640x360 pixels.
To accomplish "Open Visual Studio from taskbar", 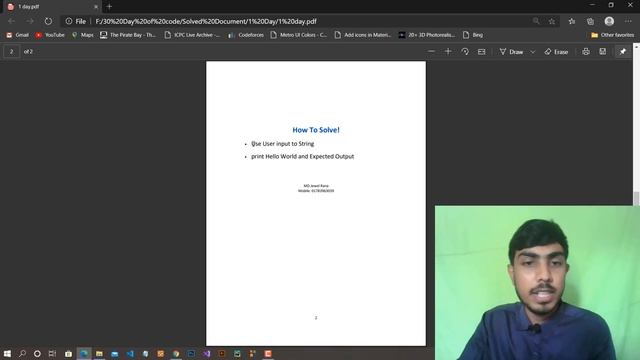I will [x=207, y=353].
